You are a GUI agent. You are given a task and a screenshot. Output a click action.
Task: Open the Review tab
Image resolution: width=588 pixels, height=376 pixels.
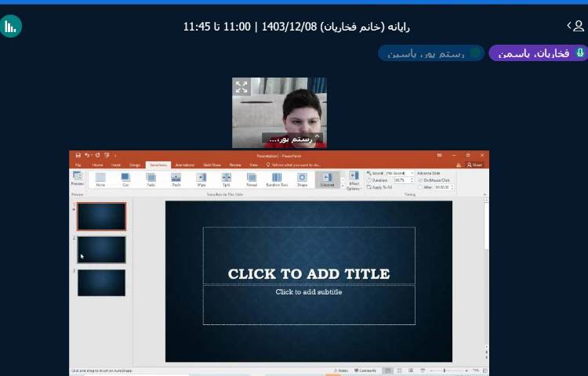pos(235,164)
